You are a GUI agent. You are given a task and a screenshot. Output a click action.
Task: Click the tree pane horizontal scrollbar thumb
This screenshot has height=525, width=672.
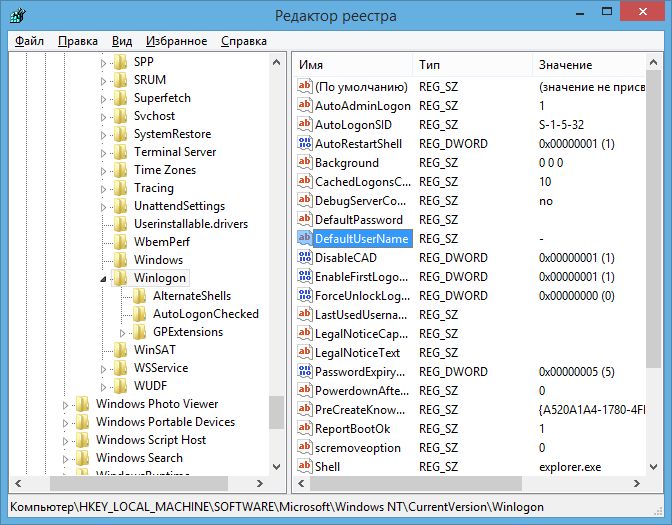pyautogui.click(x=139, y=483)
